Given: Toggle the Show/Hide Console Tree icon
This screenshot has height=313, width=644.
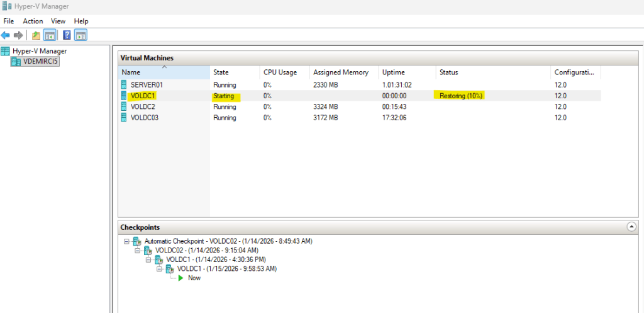Looking at the screenshot, I should pos(49,35).
